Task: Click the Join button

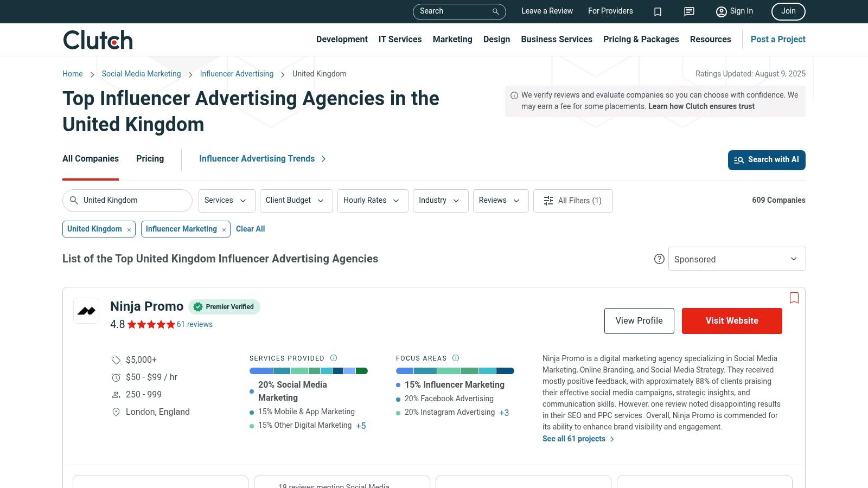Action: click(x=788, y=11)
